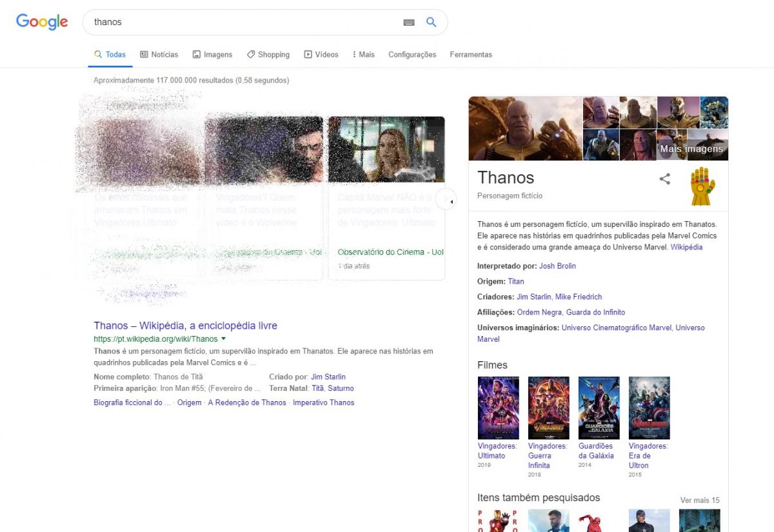The height and width of the screenshot is (532, 774).
Task: Click the large Thanos image in knowledge panel
Action: 526,128
